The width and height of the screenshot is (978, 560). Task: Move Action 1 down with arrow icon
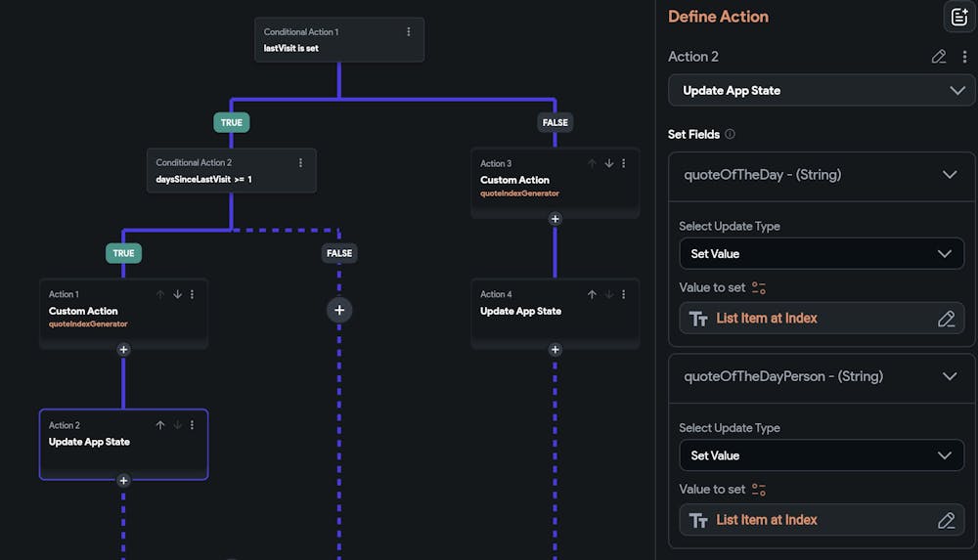178,294
